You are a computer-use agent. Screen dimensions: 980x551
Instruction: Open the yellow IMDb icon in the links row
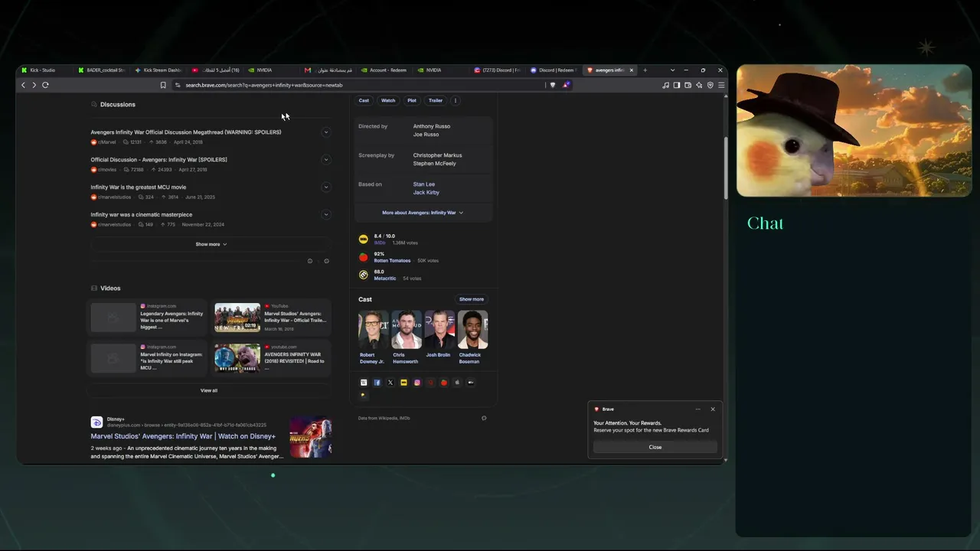[403, 383]
